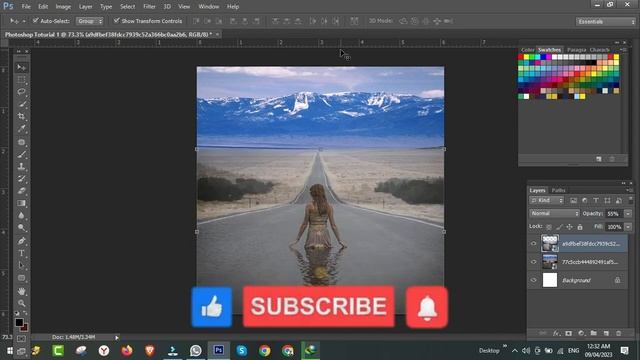Open the File menu
Image resolution: width=640 pixels, height=360 pixels.
coord(26,7)
